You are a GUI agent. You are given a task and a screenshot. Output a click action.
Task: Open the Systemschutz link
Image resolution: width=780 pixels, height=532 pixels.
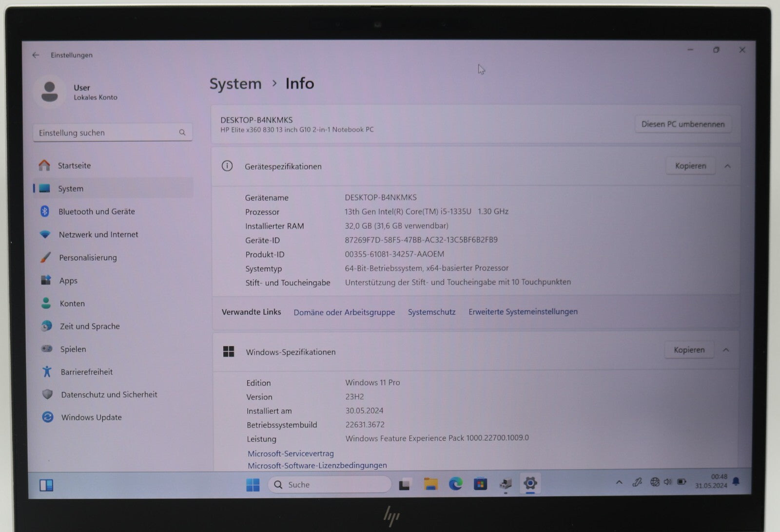(431, 312)
